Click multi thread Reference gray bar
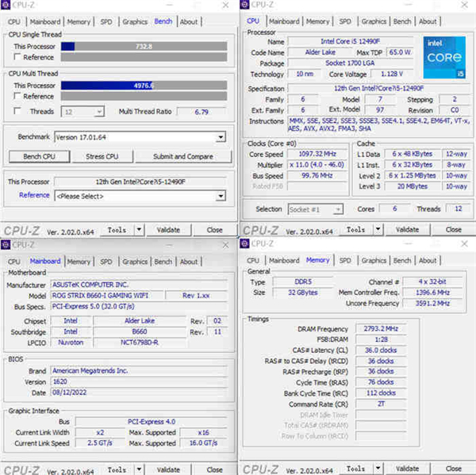This screenshot has height=475, width=476. click(x=144, y=96)
